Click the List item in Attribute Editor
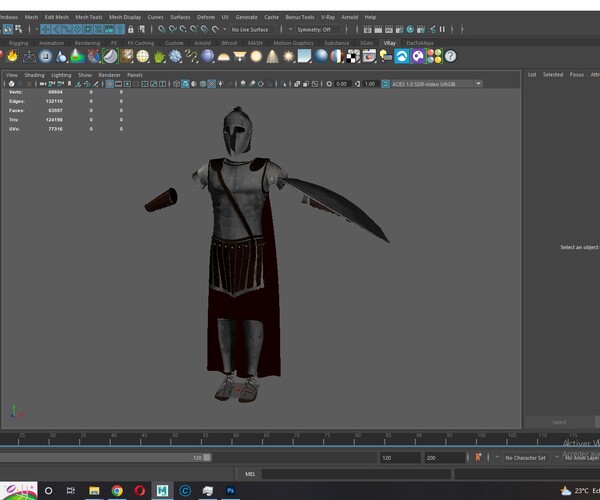 point(532,75)
